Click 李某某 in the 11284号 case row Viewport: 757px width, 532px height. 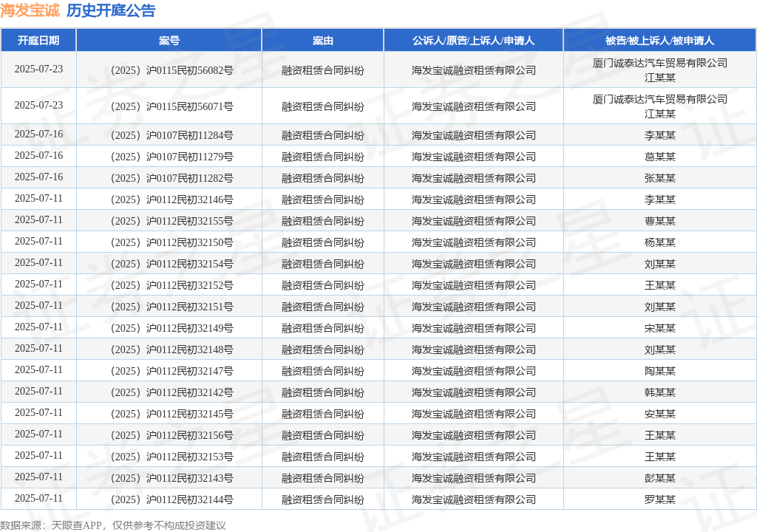coord(660,136)
